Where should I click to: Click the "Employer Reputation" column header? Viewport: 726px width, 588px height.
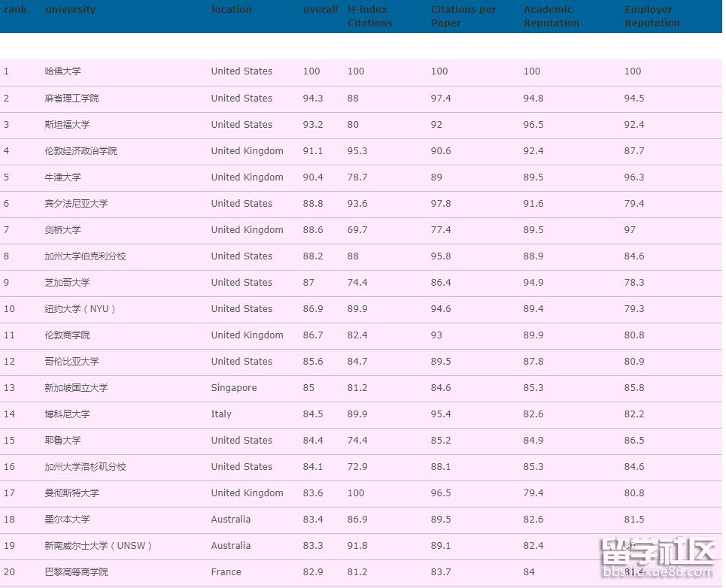click(652, 17)
